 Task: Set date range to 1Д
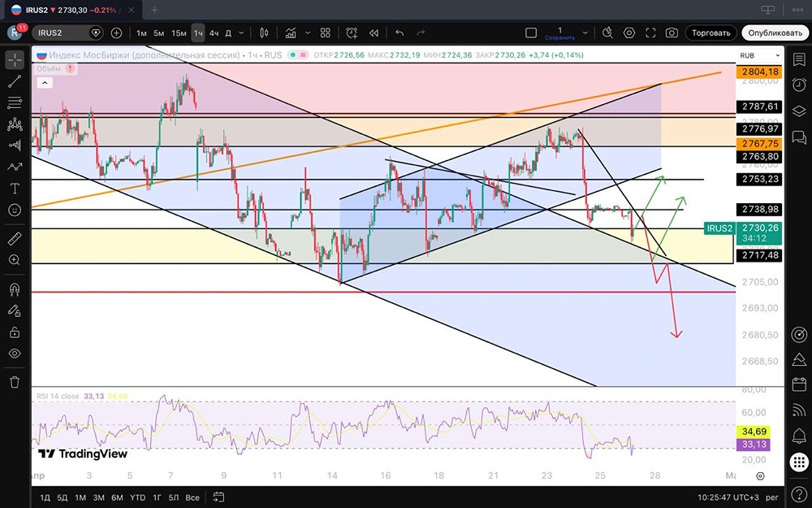[45, 497]
